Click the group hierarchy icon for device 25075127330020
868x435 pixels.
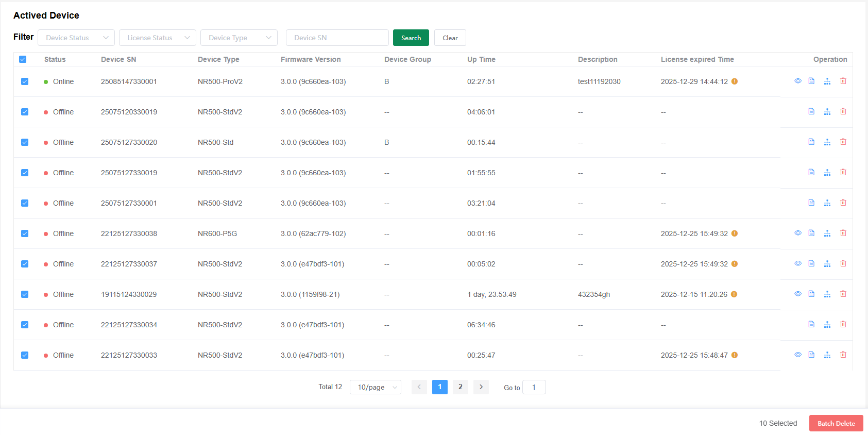click(x=827, y=142)
